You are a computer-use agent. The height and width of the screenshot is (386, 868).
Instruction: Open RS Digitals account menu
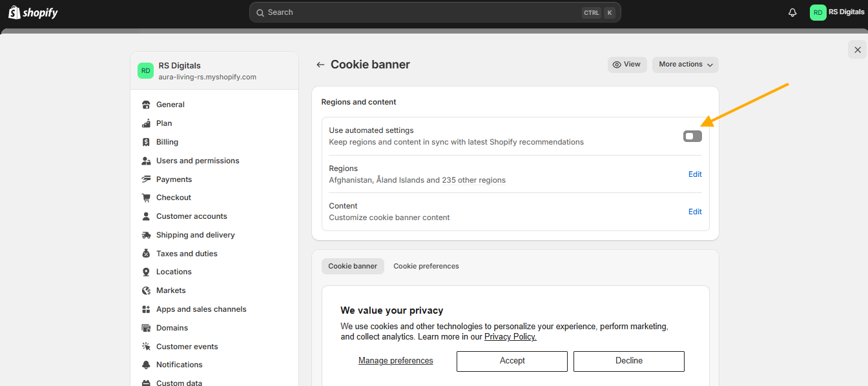click(838, 12)
